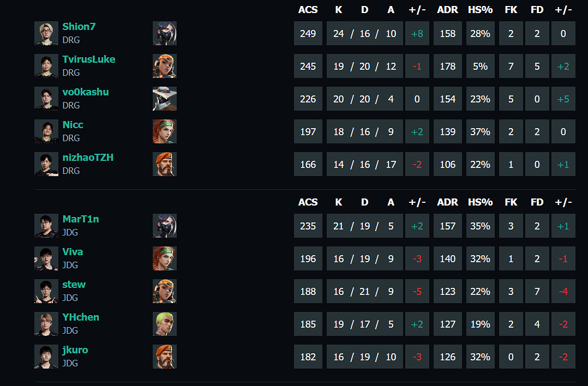This screenshot has height=386, width=588.
Task: Click the ACS header in DRG table
Action: point(308,10)
